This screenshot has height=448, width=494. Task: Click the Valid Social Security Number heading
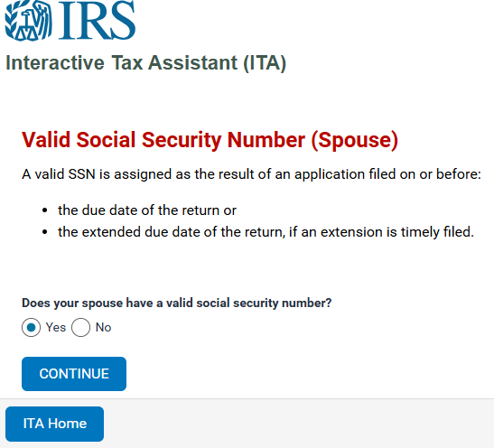click(210, 140)
